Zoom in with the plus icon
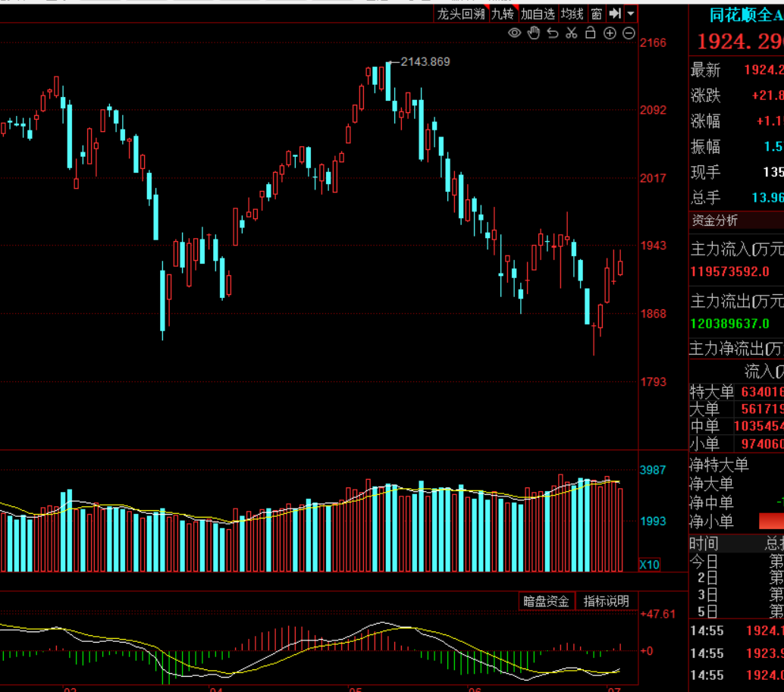This screenshot has height=692, width=784. pos(610,33)
